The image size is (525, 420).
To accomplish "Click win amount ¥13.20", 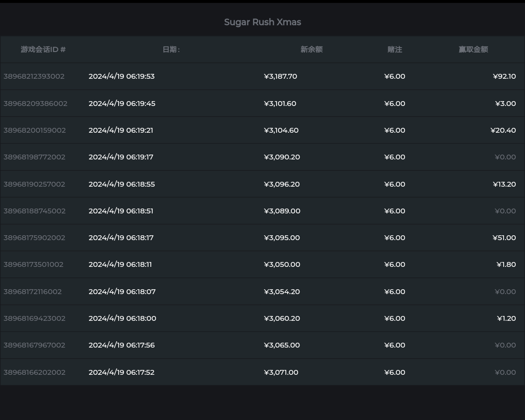I will 504,184.
